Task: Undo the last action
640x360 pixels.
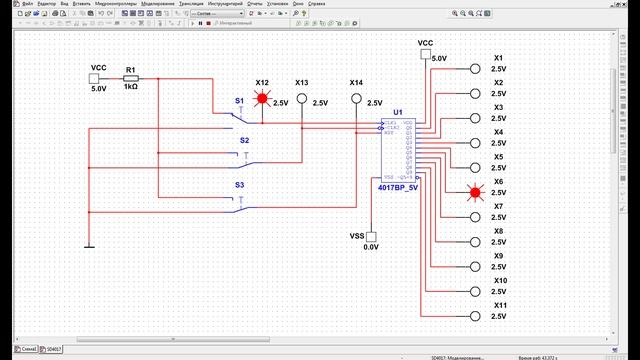Action: pyautogui.click(x=101, y=13)
